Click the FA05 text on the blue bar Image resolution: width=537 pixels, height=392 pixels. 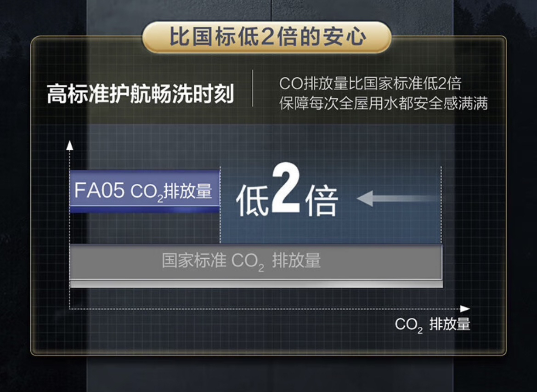pos(99,191)
